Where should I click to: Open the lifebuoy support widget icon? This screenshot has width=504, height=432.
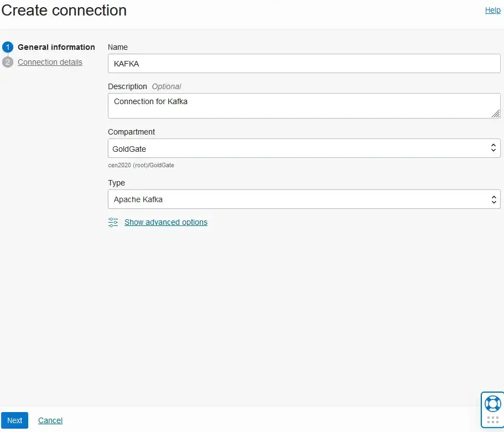pos(492,403)
